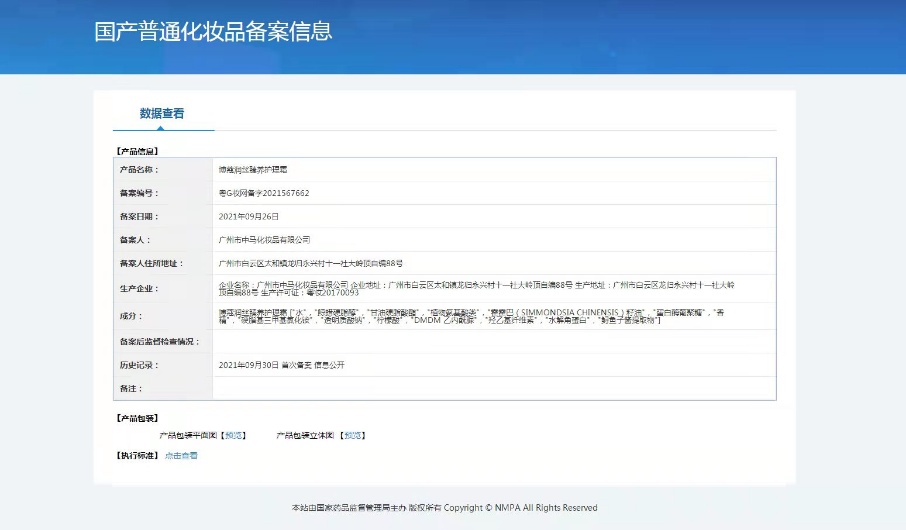Click the 产品包装平面图 label
This screenshot has width=906, height=530.
click(x=188, y=435)
